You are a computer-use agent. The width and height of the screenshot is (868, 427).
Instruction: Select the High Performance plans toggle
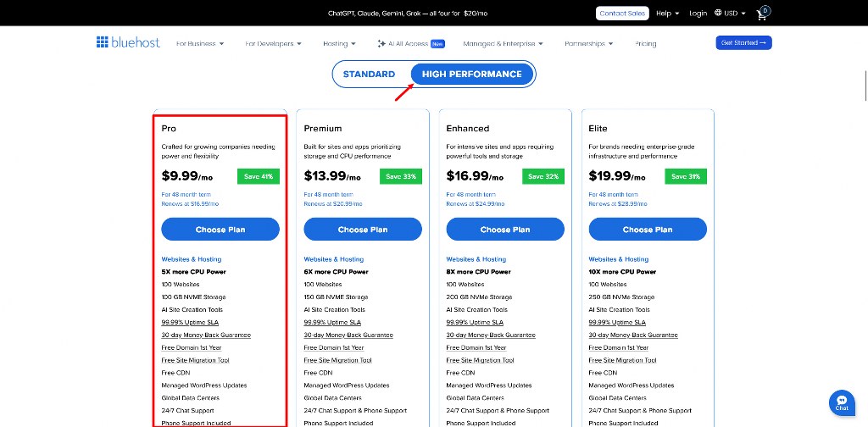471,74
